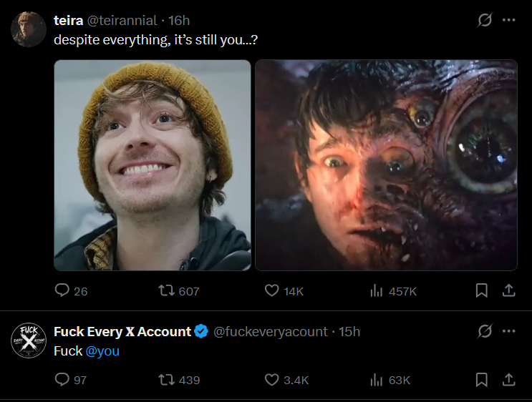Share teira's post via share icon

pyautogui.click(x=508, y=290)
